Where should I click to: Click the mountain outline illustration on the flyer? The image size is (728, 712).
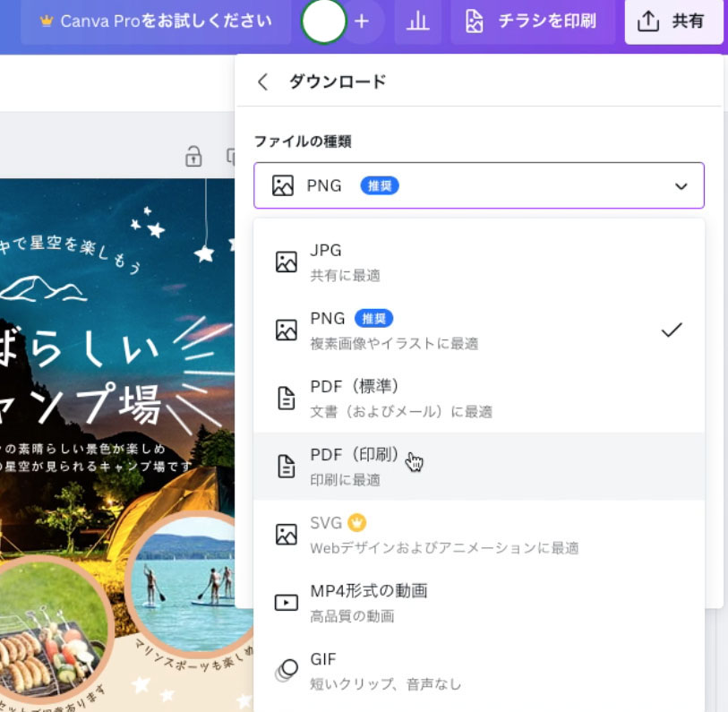click(x=43, y=287)
